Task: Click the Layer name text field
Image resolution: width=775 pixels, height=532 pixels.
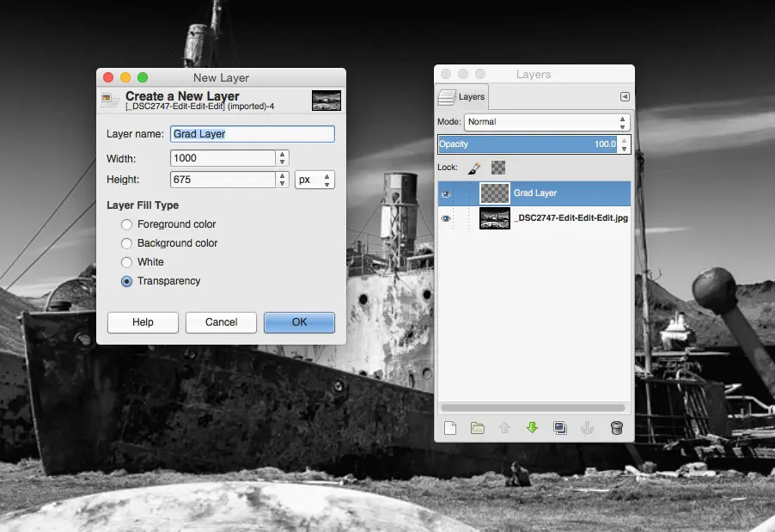Action: point(253,134)
